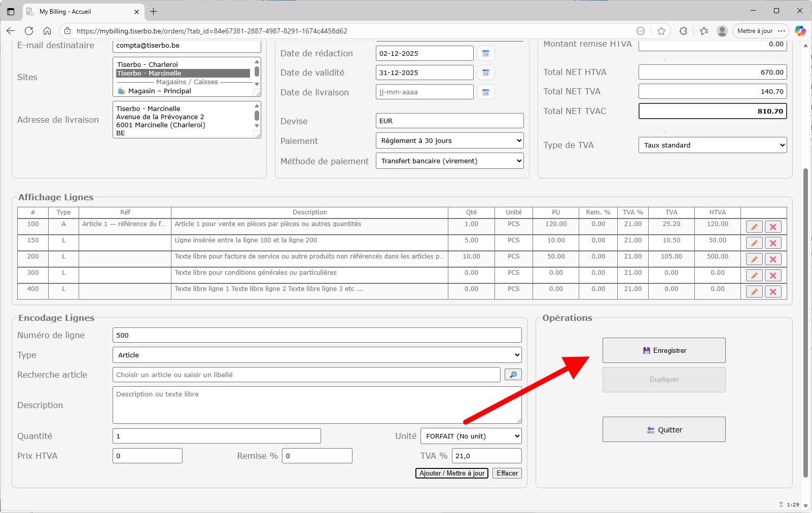Select the My Billing - Accueil browser tab
Image resolution: width=812 pixels, height=513 pixels.
pyautogui.click(x=81, y=12)
